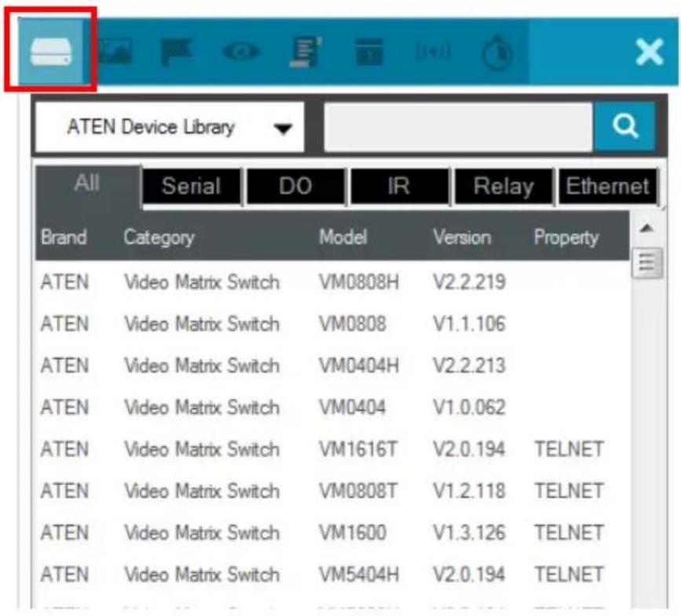Viewport: 681px width, 616px height.
Task: Open the variable brackets icon tab
Action: coord(434,52)
